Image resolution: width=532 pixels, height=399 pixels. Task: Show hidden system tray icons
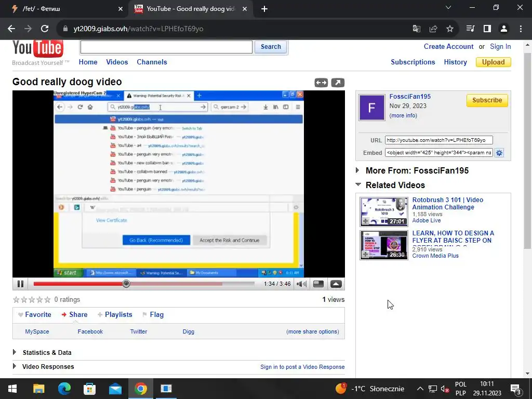(420, 389)
